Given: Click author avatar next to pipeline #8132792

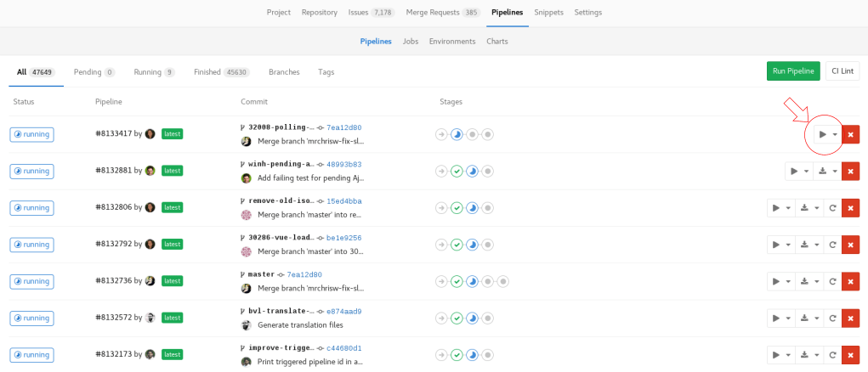Looking at the screenshot, I should [x=150, y=245].
